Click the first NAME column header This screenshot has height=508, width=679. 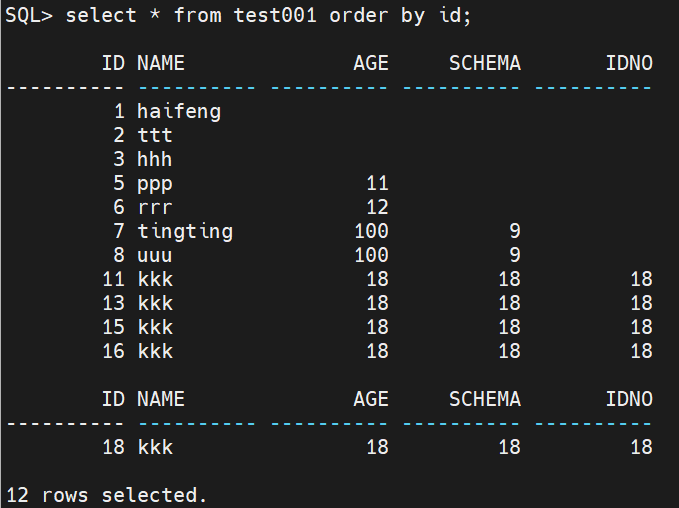tap(161, 64)
